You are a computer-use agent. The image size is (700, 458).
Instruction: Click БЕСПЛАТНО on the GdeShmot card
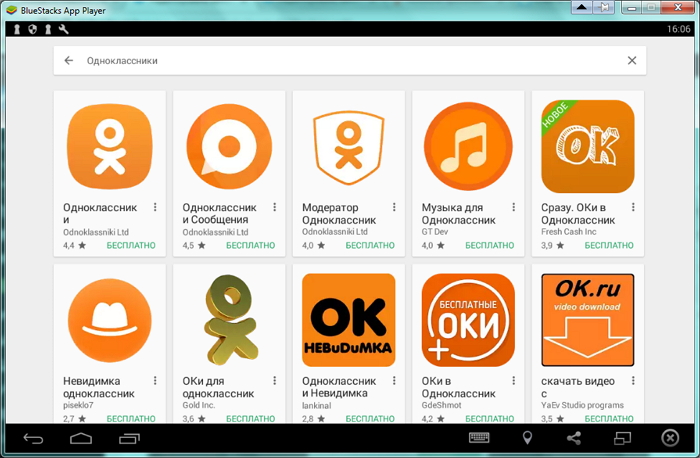pyautogui.click(x=490, y=418)
